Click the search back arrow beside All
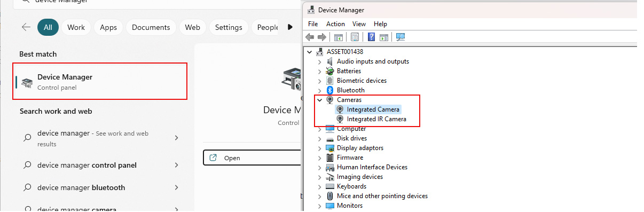The image size is (644, 212). point(26,27)
